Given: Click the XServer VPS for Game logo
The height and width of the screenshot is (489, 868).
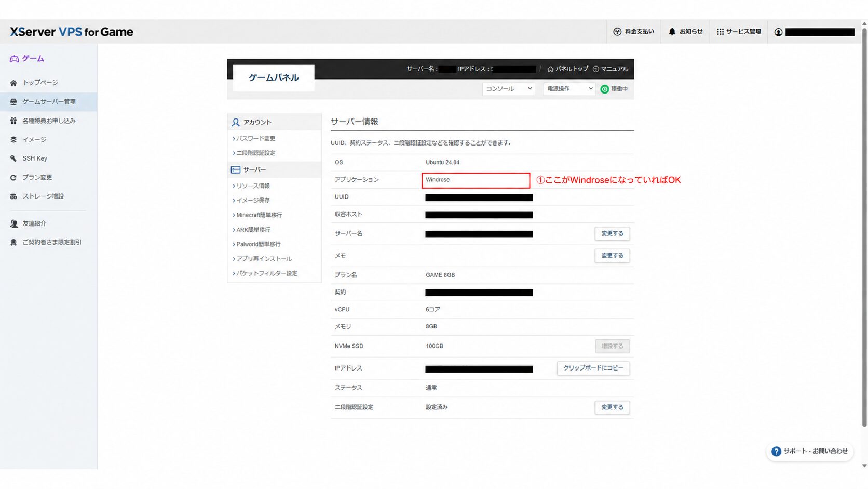Looking at the screenshot, I should [x=72, y=32].
